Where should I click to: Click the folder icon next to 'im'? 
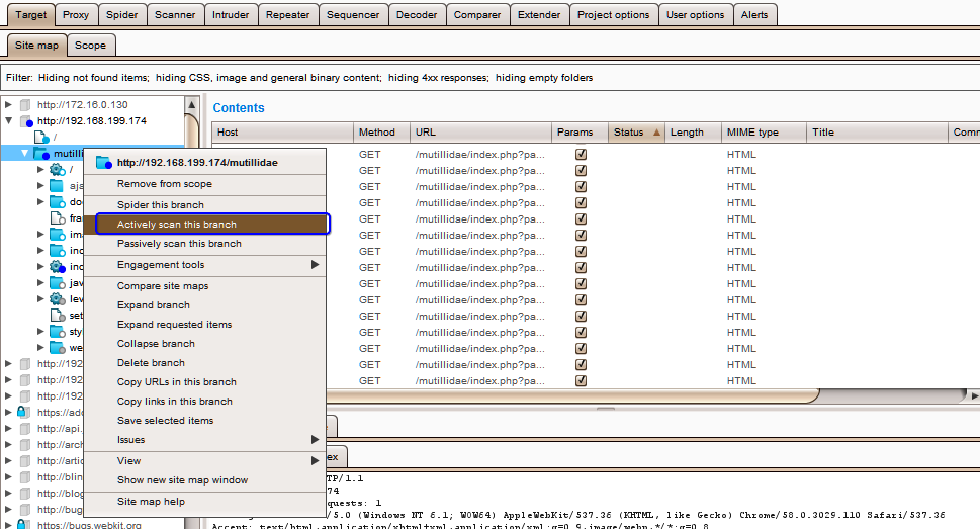[x=57, y=235]
